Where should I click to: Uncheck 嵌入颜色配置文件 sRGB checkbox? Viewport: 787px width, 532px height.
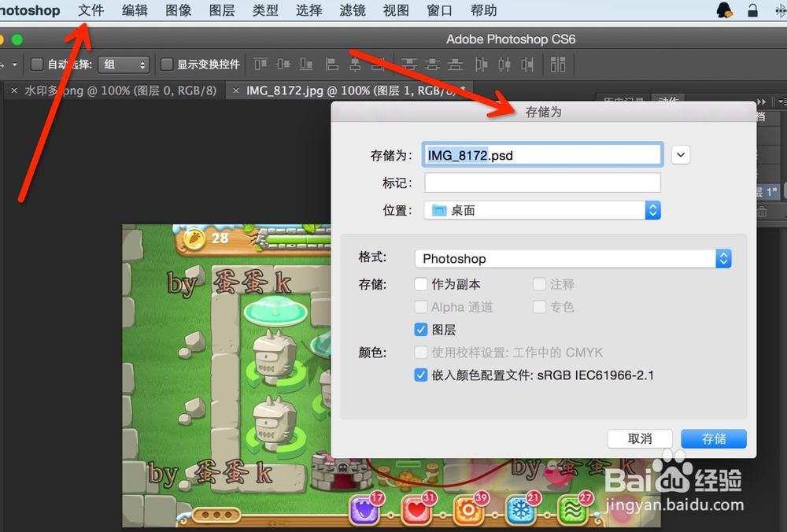[420, 375]
